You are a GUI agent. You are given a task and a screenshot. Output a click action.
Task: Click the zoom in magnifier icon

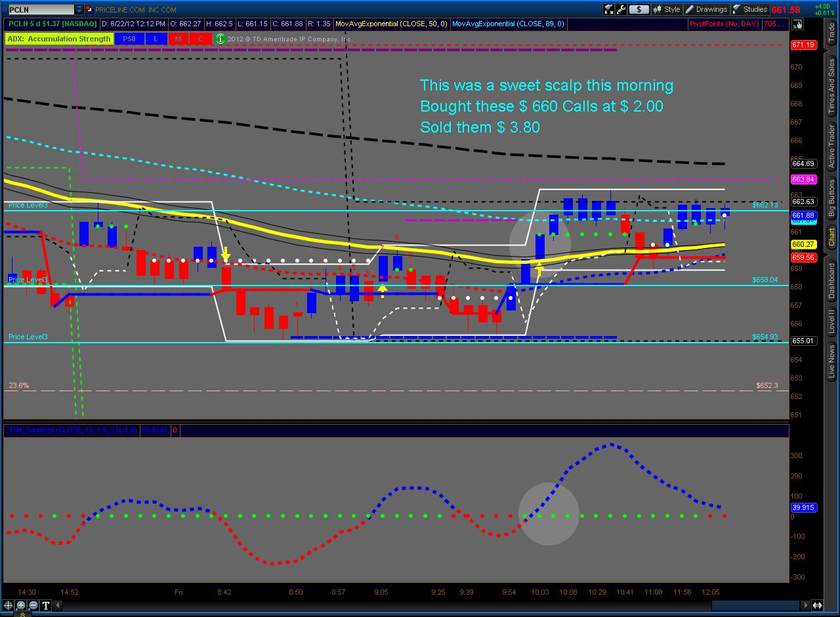click(21, 605)
